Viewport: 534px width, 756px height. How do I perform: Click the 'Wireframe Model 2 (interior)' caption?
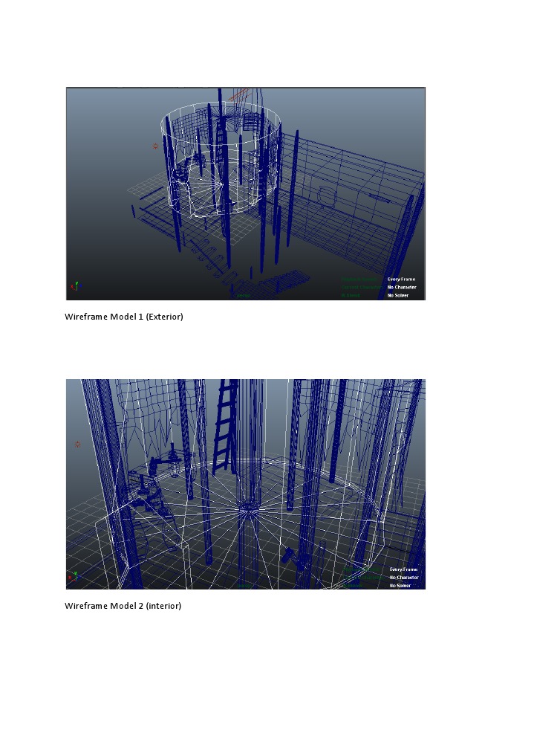pyautogui.click(x=123, y=606)
